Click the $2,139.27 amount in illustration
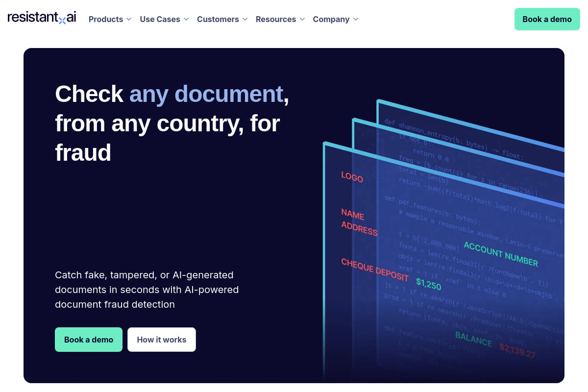 coord(517,350)
